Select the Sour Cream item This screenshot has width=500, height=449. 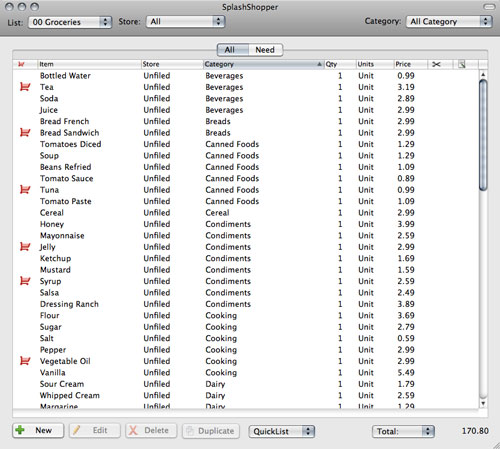click(x=62, y=384)
